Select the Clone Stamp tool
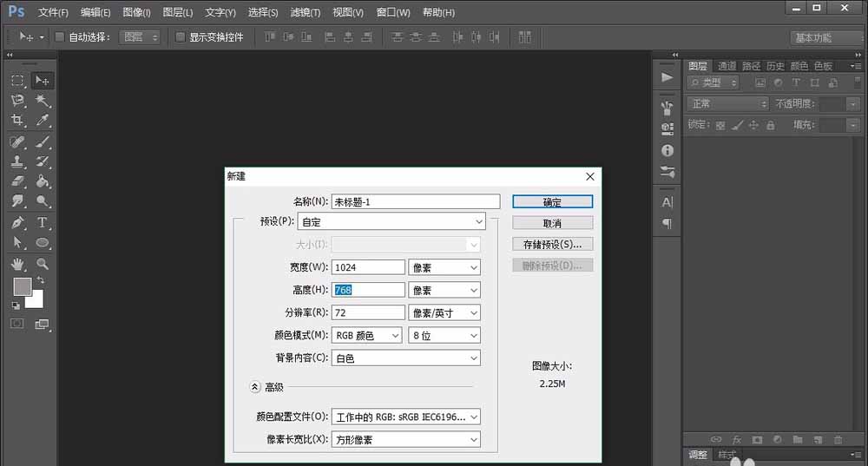The height and width of the screenshot is (466, 868). [x=17, y=161]
